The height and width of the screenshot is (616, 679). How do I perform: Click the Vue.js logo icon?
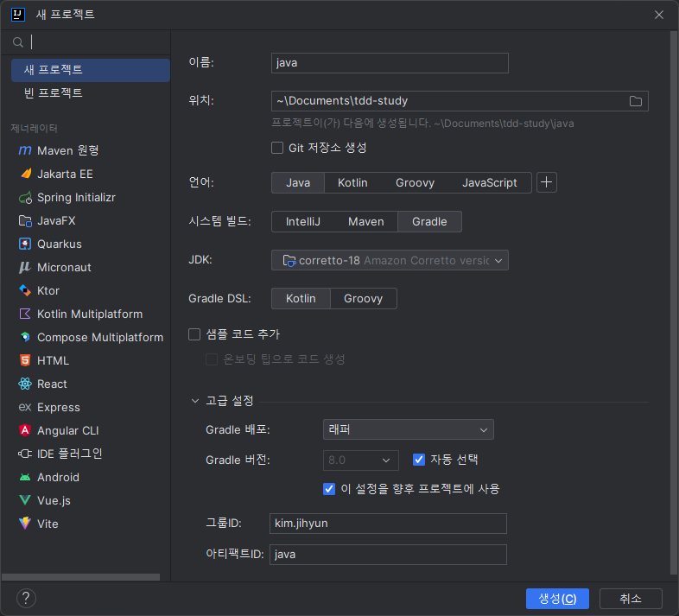click(25, 500)
